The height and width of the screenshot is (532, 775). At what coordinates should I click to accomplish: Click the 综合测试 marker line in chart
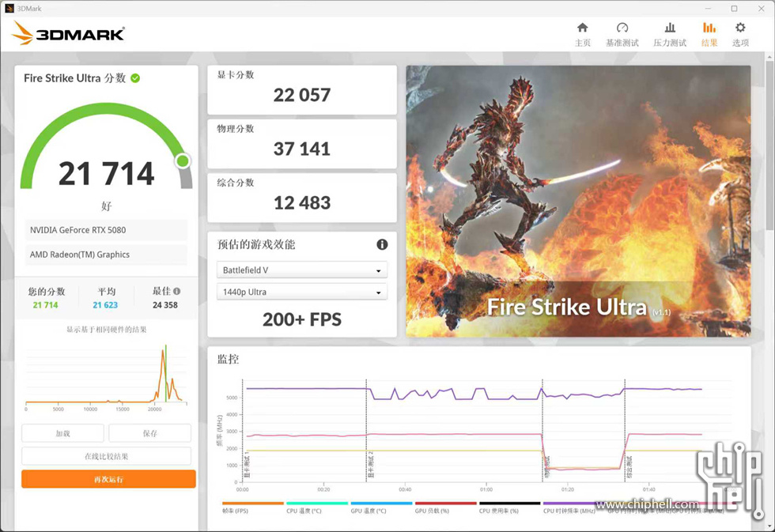[625, 430]
